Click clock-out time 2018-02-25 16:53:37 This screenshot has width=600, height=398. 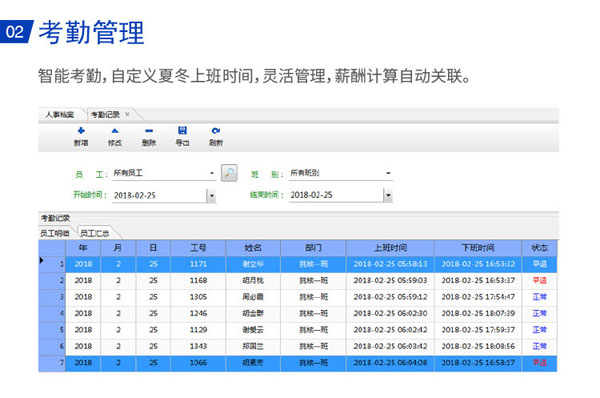click(478, 281)
